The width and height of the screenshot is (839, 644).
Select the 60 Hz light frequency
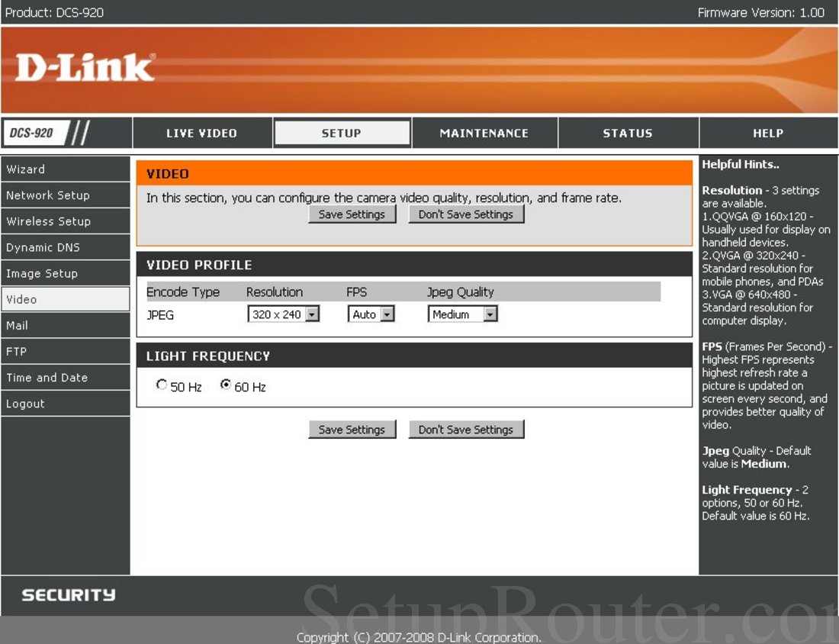(226, 385)
